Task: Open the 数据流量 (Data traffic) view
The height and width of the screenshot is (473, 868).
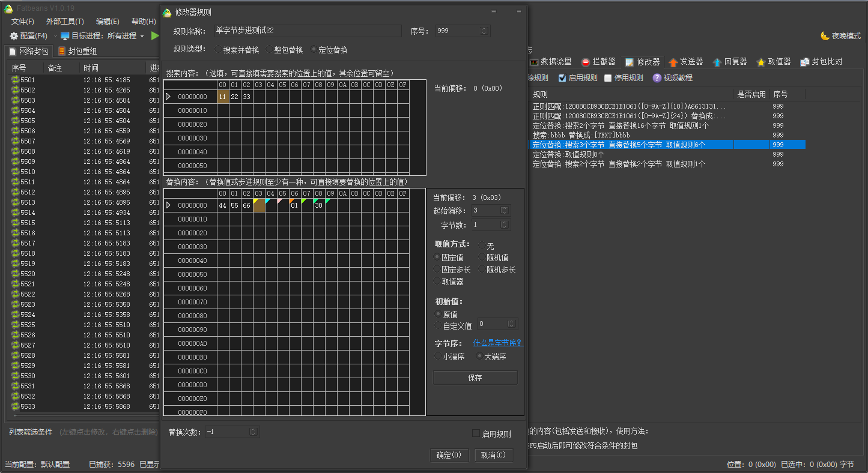Action: click(x=556, y=60)
